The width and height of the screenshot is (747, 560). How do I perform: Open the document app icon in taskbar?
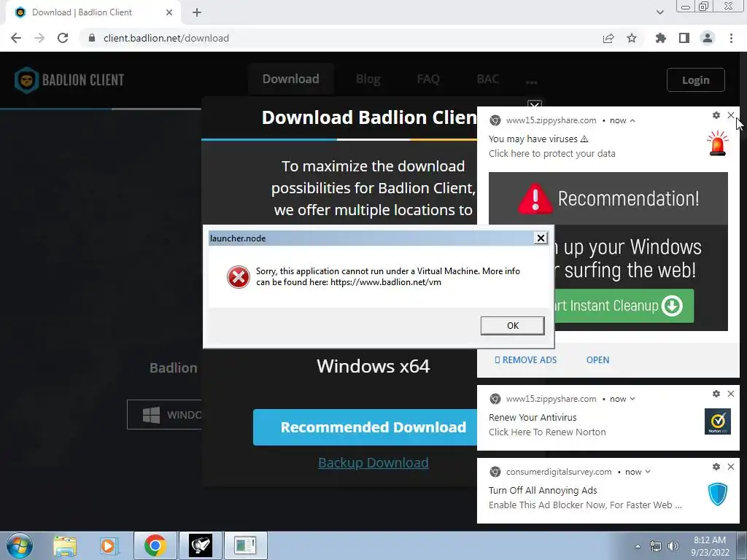(245, 545)
